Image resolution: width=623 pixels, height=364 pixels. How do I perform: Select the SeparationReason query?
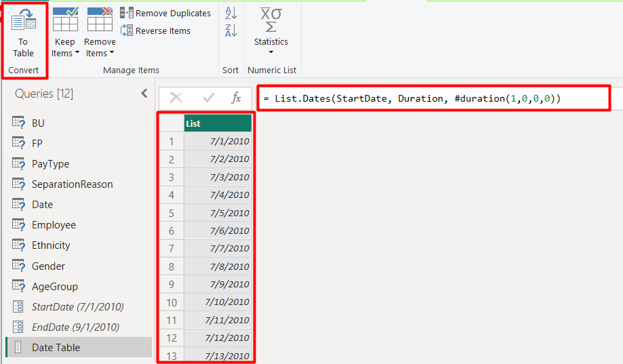click(79, 184)
